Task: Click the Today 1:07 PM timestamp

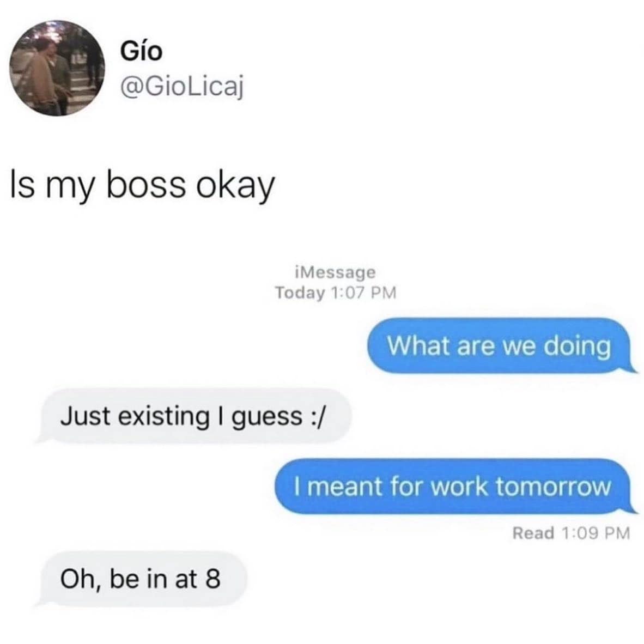Action: point(336,293)
